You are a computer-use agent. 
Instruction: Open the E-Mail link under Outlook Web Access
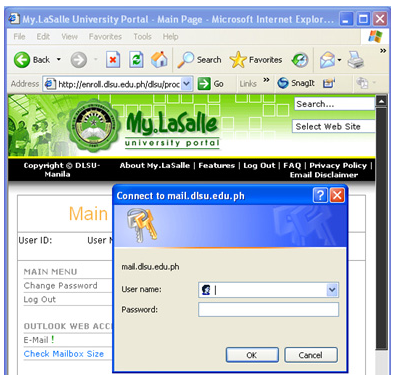pos(36,340)
